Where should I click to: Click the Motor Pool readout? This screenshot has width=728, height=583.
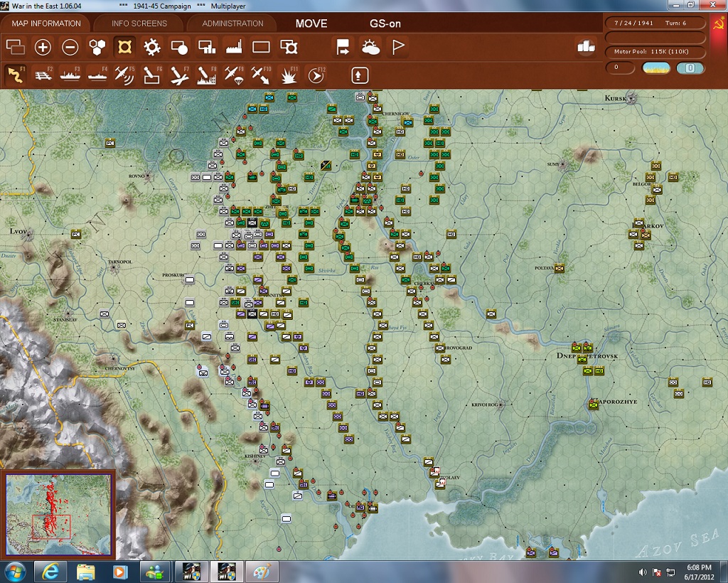tap(655, 51)
